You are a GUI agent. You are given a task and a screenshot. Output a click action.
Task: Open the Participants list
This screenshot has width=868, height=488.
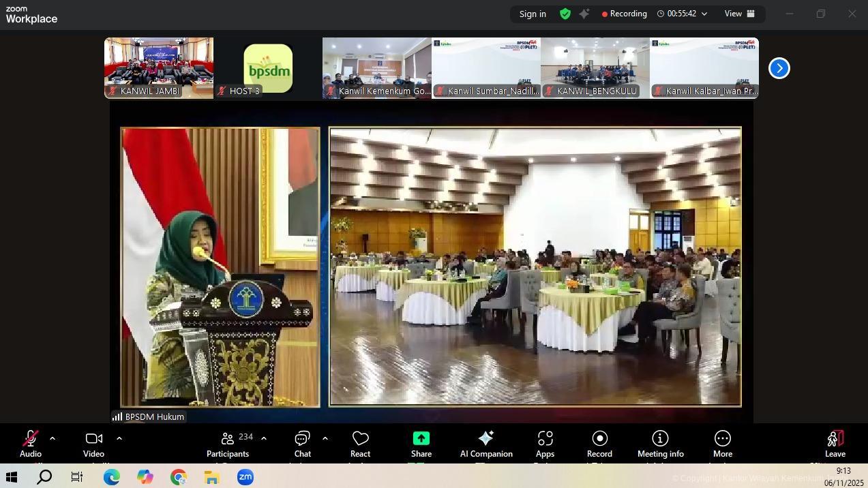pyautogui.click(x=228, y=444)
